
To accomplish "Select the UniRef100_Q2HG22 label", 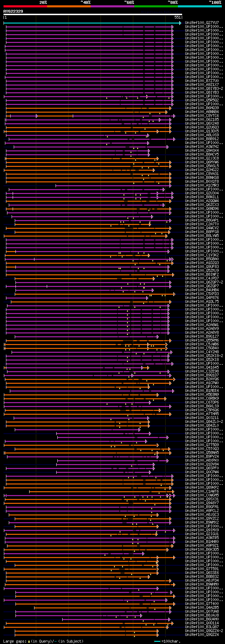I will tap(202, 170).
